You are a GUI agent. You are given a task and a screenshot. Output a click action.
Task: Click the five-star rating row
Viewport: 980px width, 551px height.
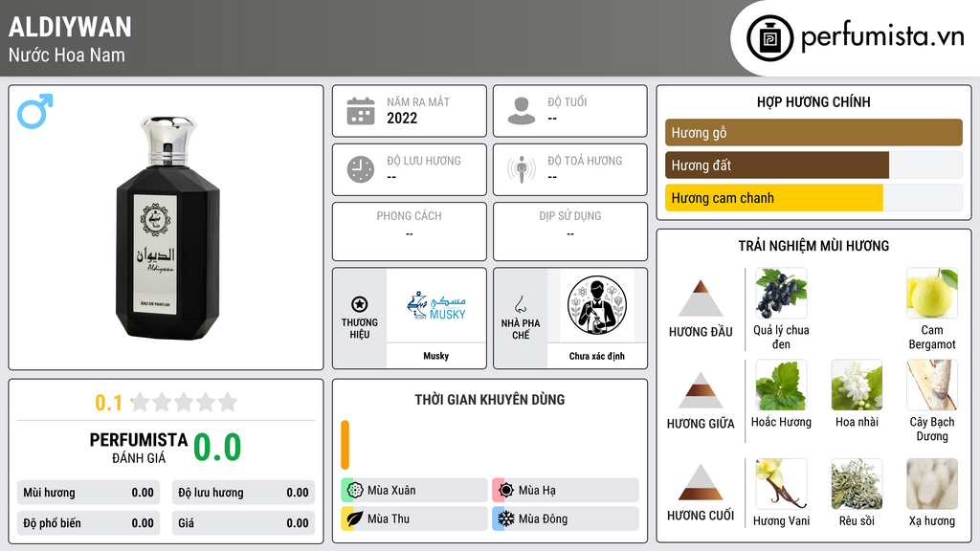[185, 402]
